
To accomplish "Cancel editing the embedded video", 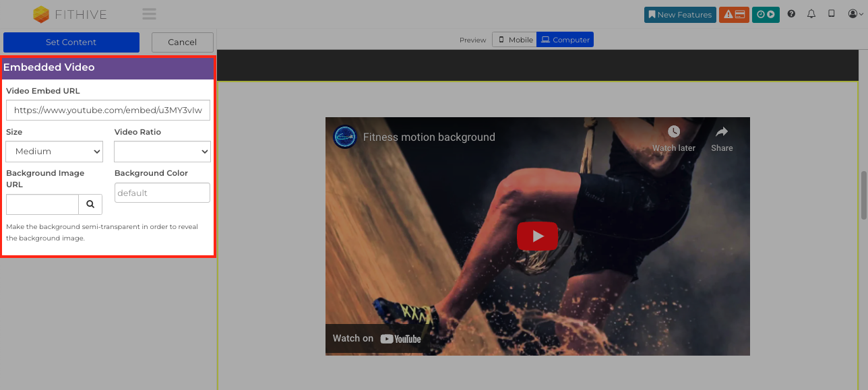I will pos(183,42).
